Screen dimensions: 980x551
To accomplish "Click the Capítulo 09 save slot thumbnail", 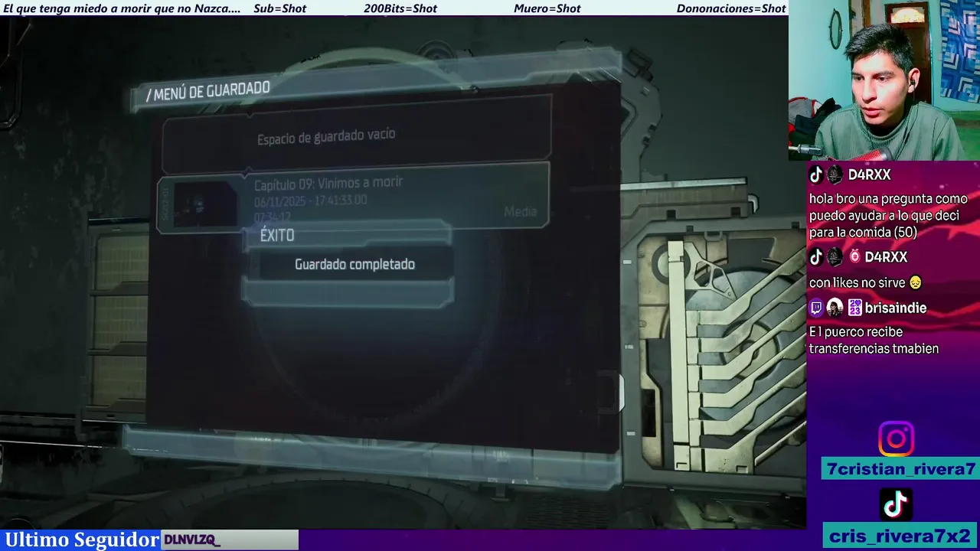I will (205, 204).
